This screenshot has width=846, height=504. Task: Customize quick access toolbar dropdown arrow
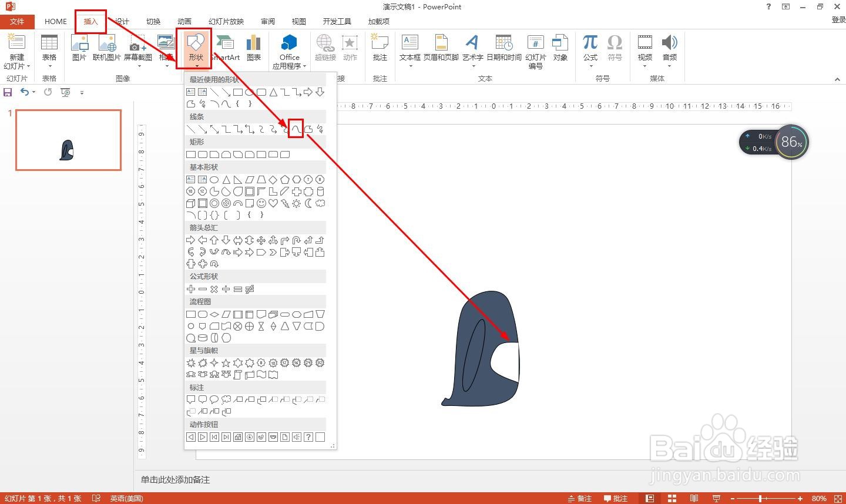pos(82,92)
